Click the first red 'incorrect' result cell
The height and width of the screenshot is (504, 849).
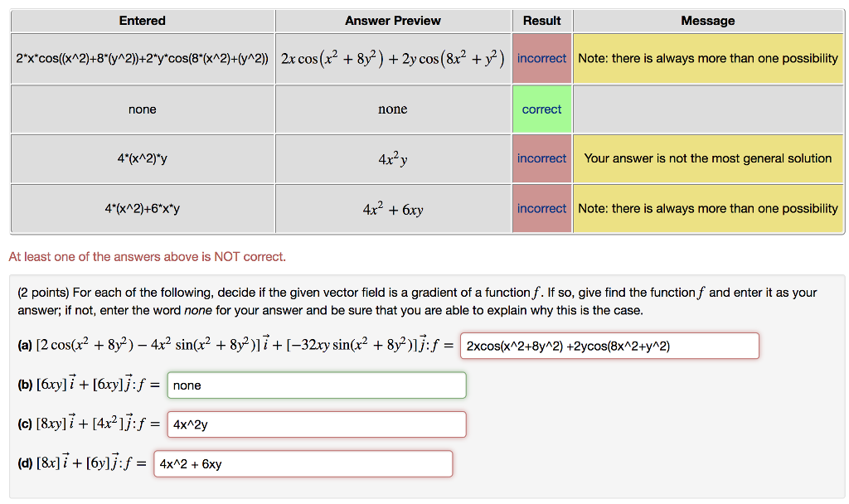[541, 58]
